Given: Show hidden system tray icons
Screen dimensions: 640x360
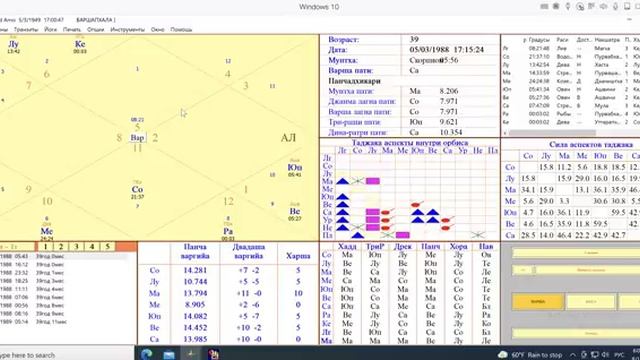Looking at the screenshot, I should click(x=573, y=354).
